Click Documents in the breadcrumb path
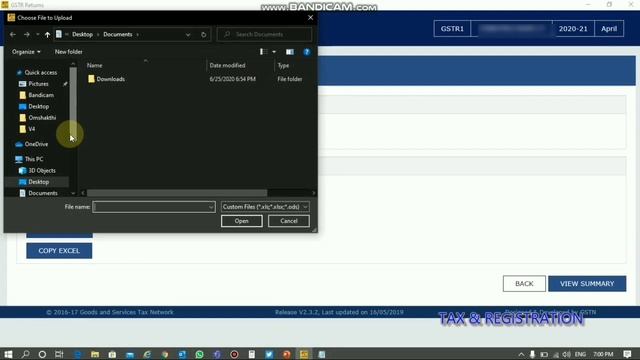 click(118, 35)
